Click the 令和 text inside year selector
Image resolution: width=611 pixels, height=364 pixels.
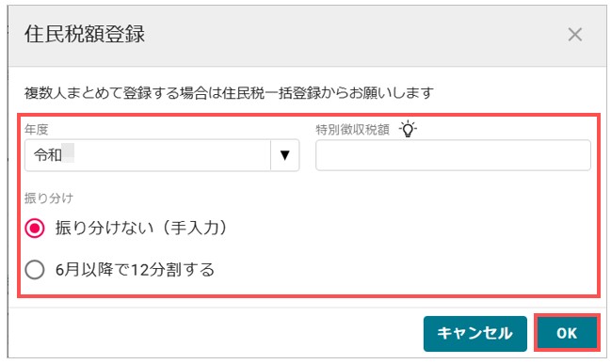pos(48,155)
